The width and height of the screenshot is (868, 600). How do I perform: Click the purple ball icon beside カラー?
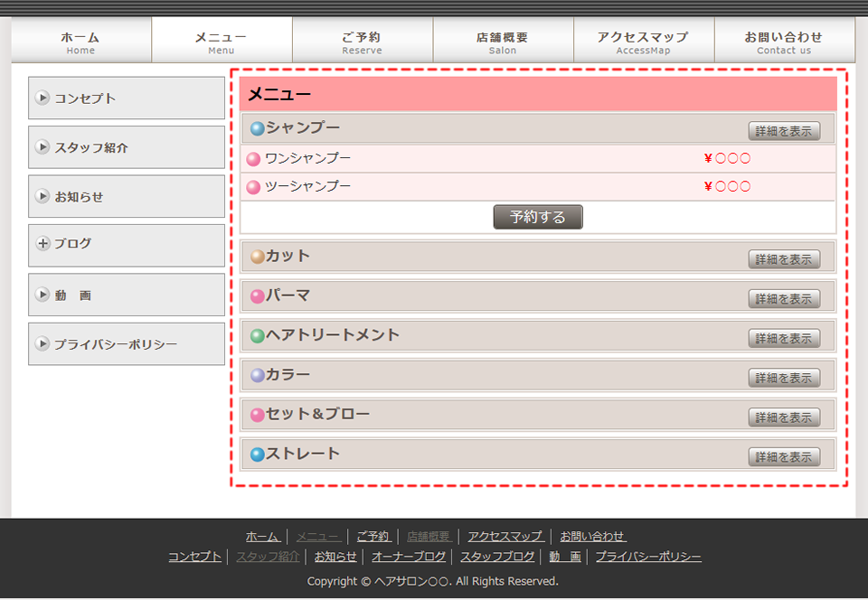[258, 376]
